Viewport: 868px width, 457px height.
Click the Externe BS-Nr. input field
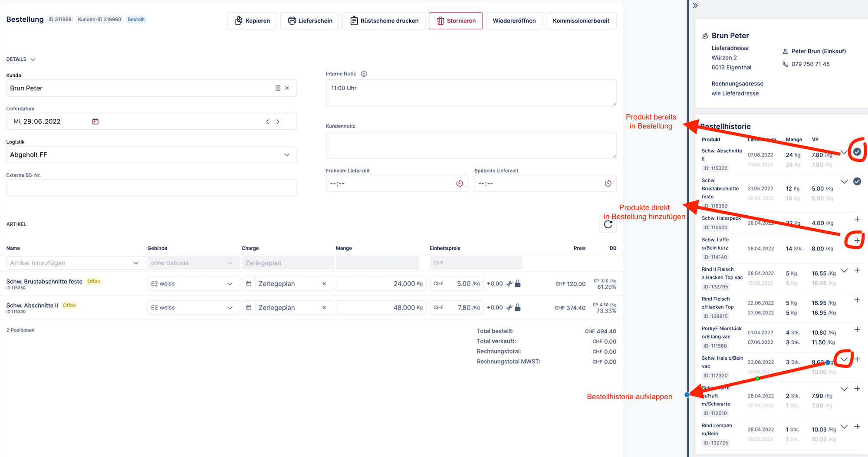151,188
